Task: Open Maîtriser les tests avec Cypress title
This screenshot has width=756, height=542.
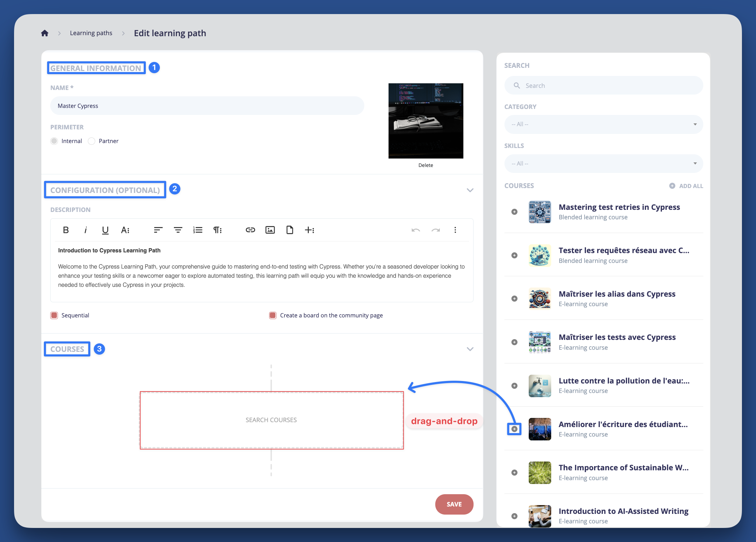Action: coord(617,337)
